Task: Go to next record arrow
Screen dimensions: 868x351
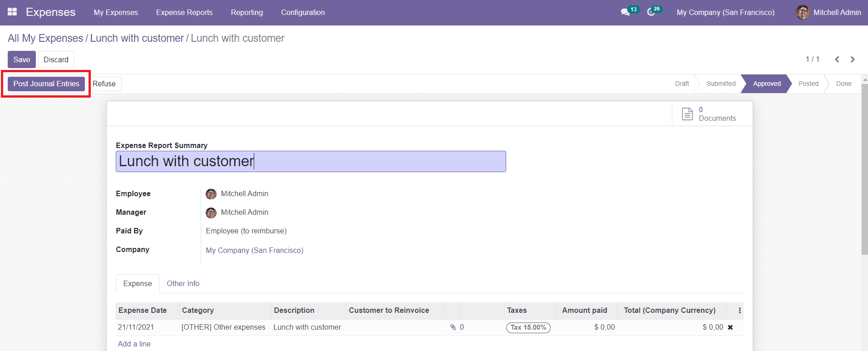Action: coord(853,59)
